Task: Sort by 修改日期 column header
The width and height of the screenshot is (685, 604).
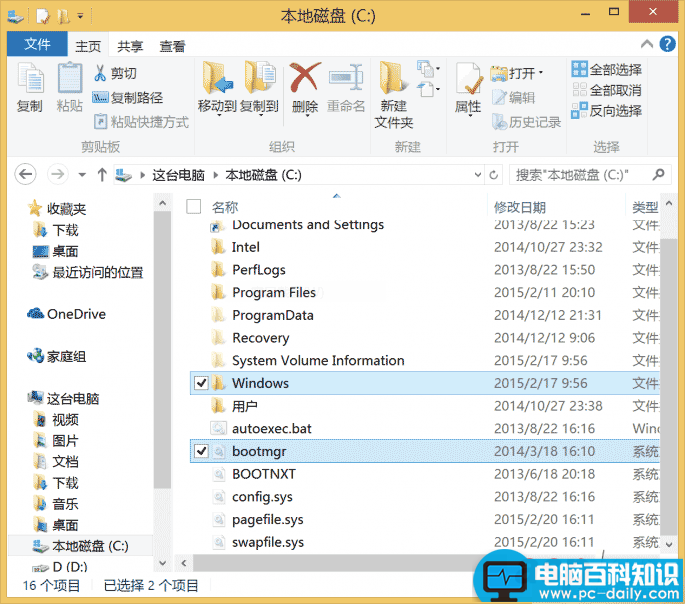Action: [520, 207]
